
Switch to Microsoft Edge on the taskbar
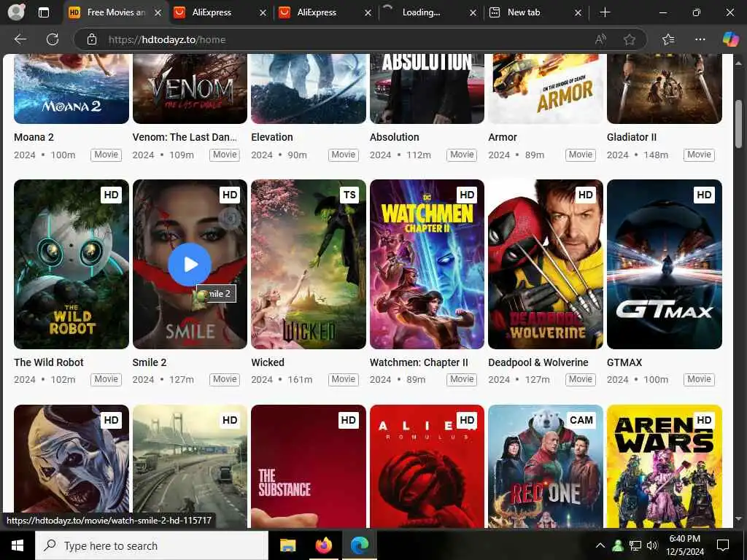pos(360,545)
